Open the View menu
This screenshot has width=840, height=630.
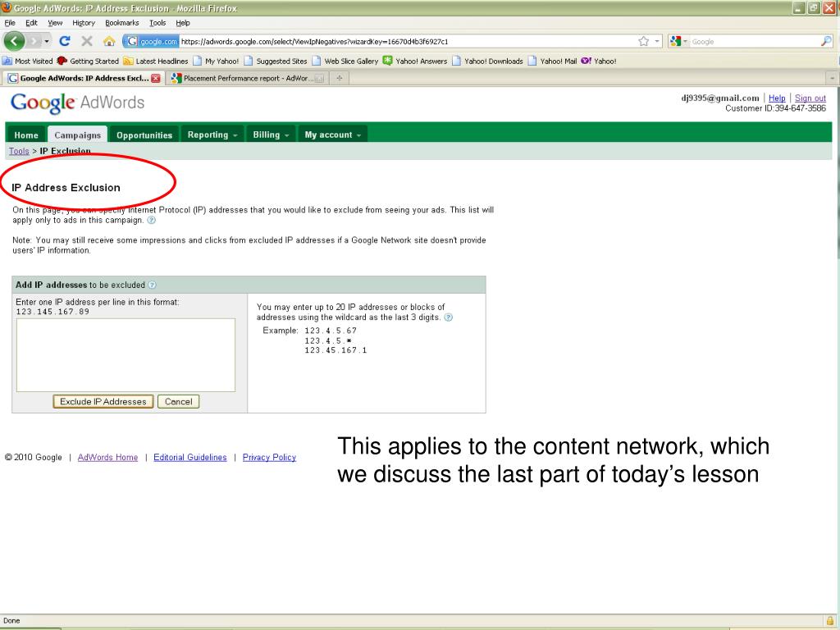(55, 22)
